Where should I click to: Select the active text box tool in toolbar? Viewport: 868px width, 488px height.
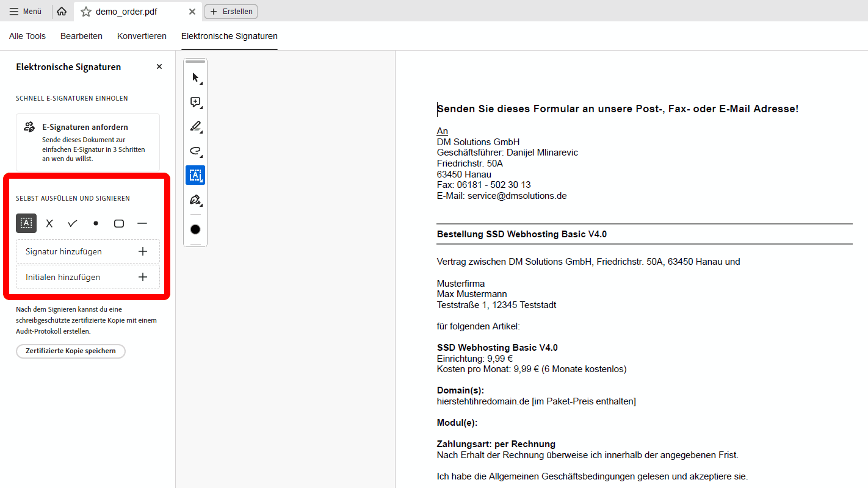[x=195, y=175]
